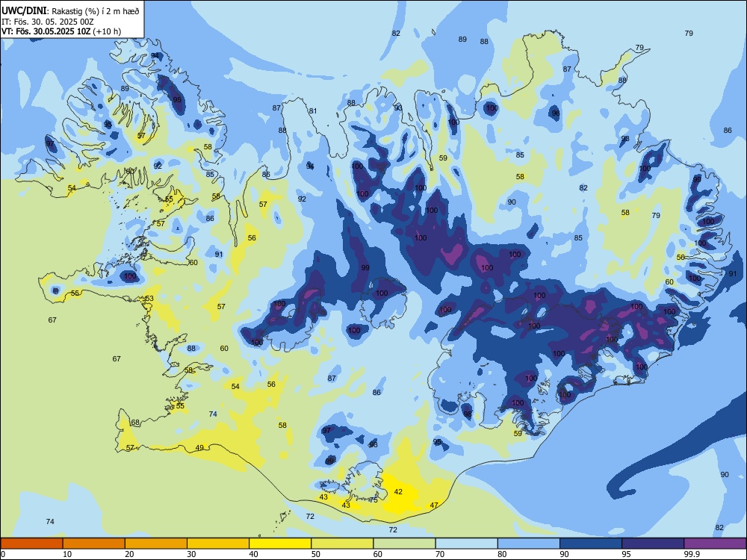Click the humidity value 96 on the map
Viewport: 747px width, 560px height.
coord(556,113)
